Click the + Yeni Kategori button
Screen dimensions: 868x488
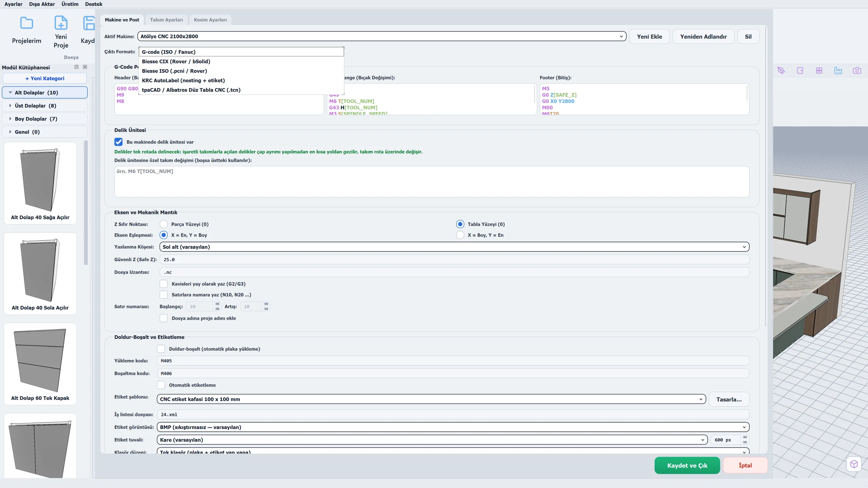tap(45, 78)
